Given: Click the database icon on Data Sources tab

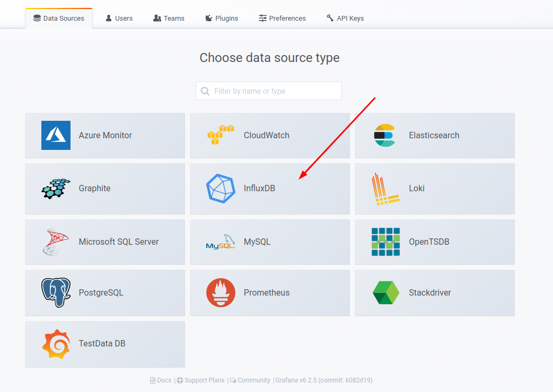Looking at the screenshot, I should point(37,18).
